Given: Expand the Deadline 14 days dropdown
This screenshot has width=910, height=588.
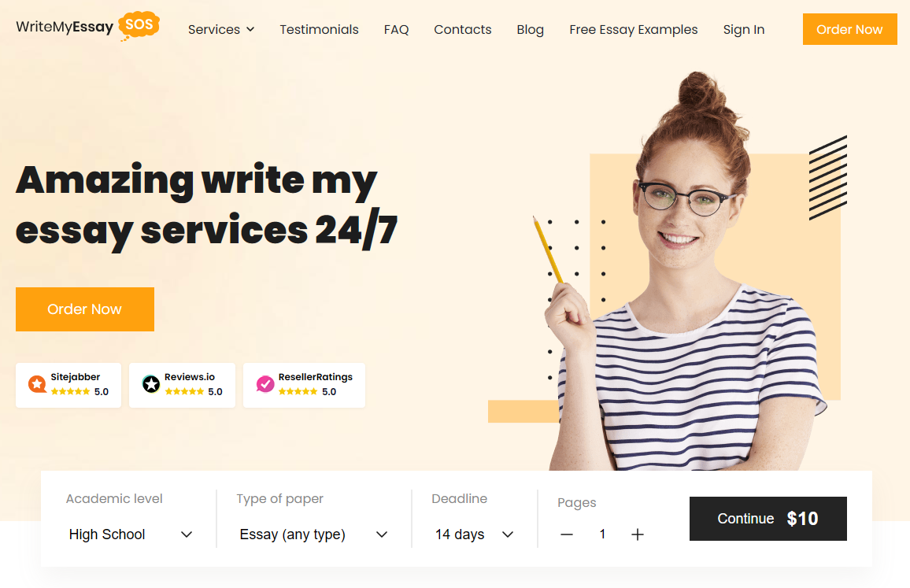Looking at the screenshot, I should click(474, 534).
